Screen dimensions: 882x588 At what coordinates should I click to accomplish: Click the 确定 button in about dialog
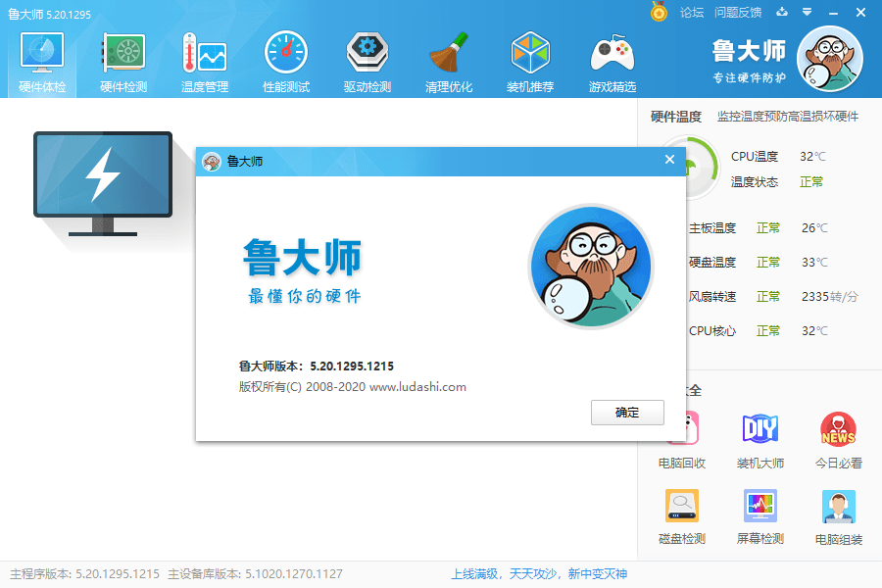(627, 413)
